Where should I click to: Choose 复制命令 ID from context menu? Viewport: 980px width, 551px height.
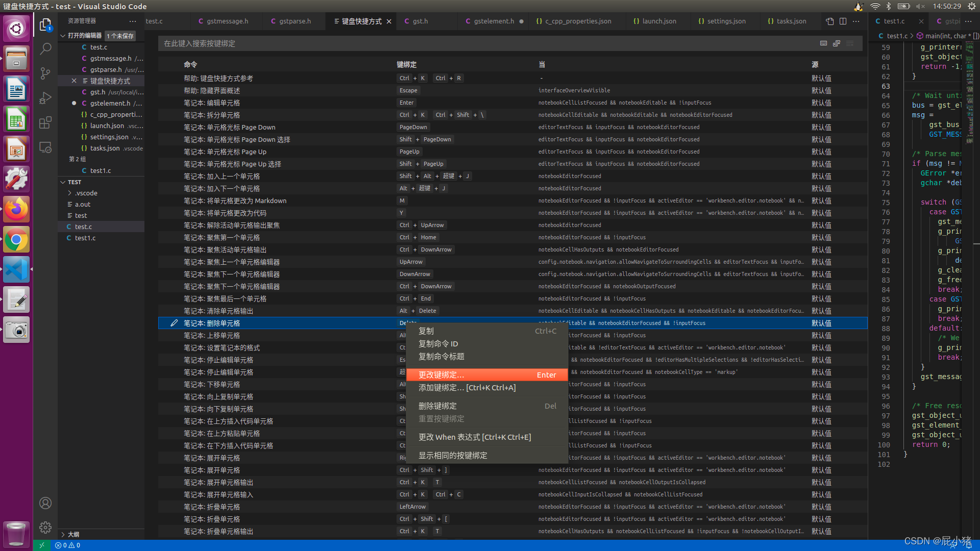click(x=487, y=344)
